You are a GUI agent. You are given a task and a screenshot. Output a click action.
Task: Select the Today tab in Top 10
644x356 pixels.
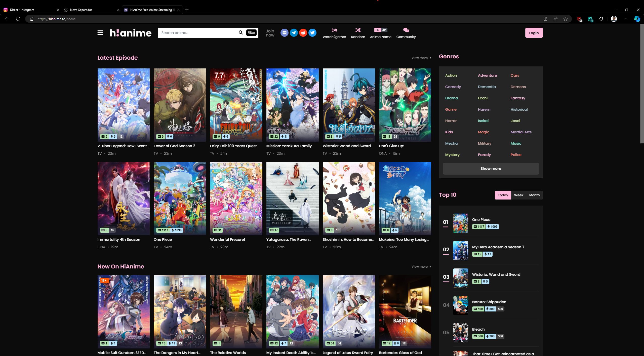pyautogui.click(x=503, y=195)
